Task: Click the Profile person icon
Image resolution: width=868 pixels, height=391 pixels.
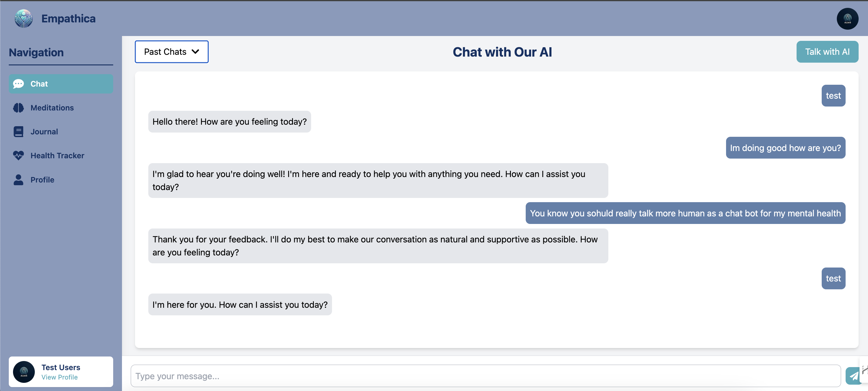Action: click(x=18, y=180)
